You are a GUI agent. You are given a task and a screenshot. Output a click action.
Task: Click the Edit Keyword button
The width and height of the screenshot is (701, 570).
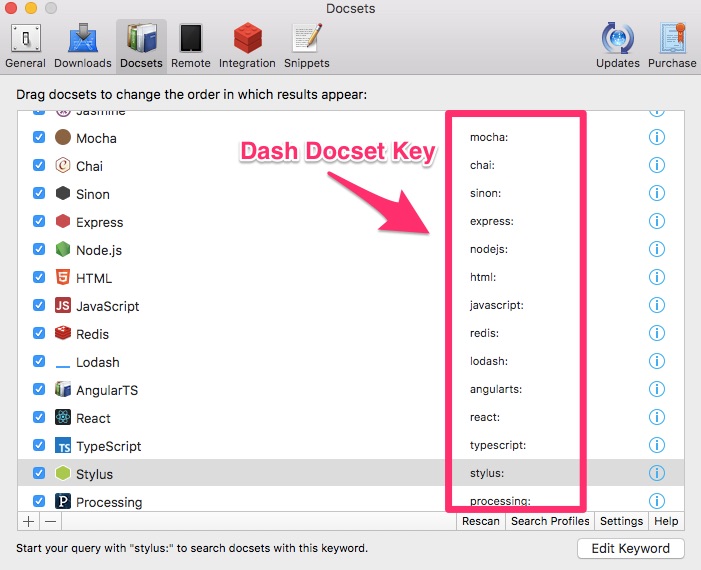click(x=631, y=549)
